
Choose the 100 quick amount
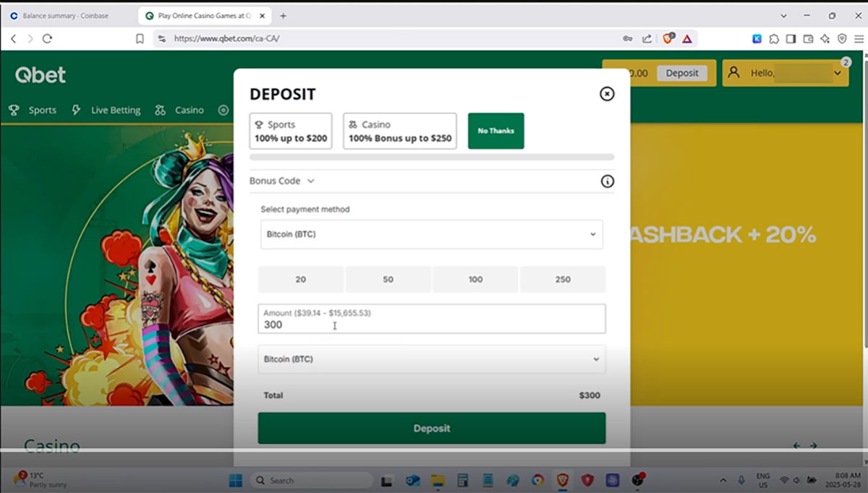475,279
